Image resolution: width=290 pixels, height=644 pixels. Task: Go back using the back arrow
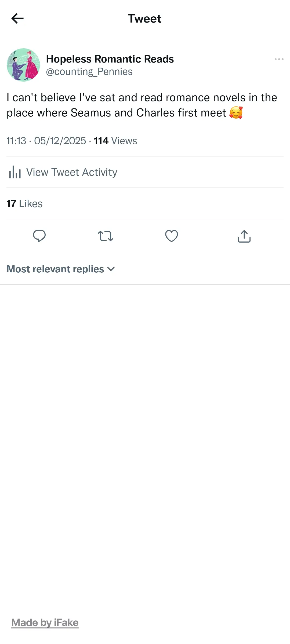tap(17, 18)
